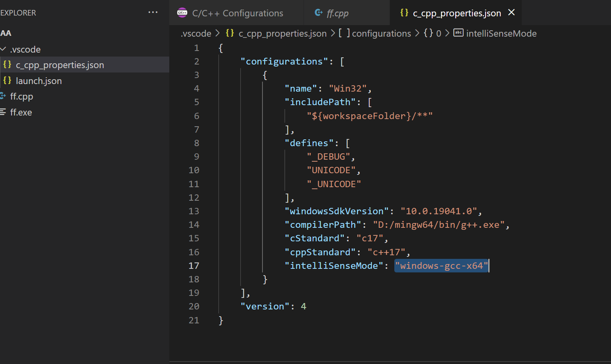Click the C++ icon on the ff.cpp tab
Screen dimensions: 611x364
(x=318, y=12)
